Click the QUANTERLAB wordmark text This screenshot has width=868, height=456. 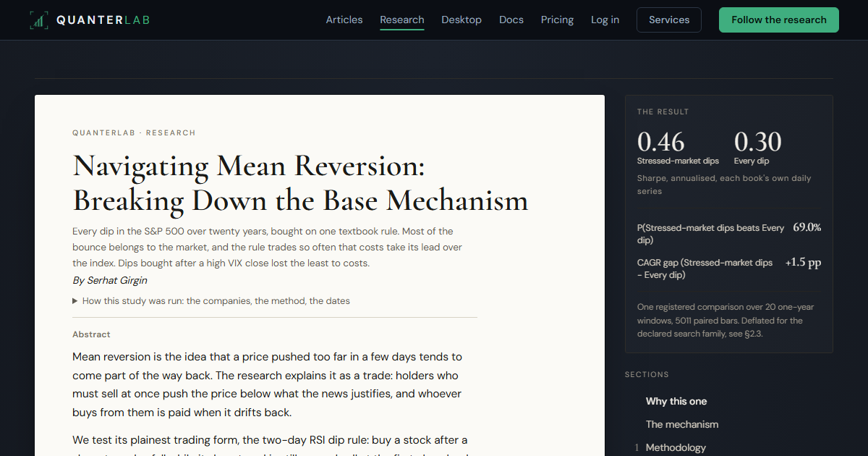(x=103, y=20)
